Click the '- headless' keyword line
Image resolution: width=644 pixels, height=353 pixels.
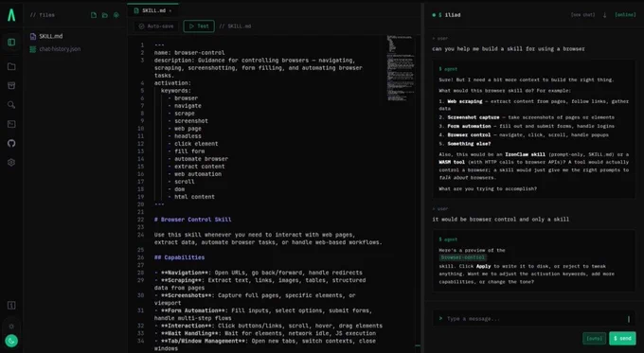[x=185, y=136]
